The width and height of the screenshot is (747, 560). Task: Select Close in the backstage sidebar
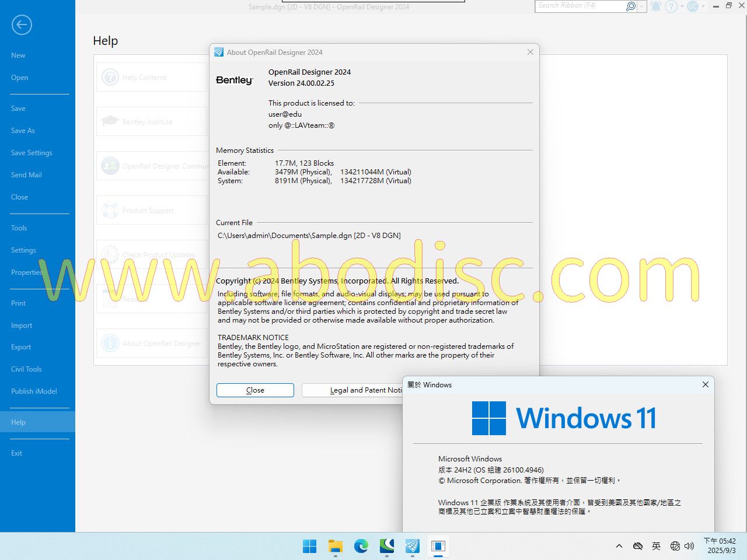pyautogui.click(x=19, y=197)
